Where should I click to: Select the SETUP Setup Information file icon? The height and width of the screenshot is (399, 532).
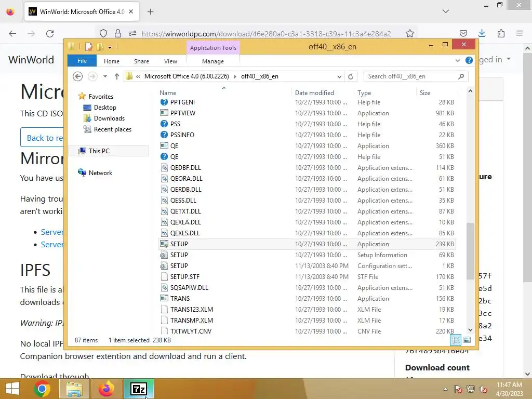click(x=164, y=255)
